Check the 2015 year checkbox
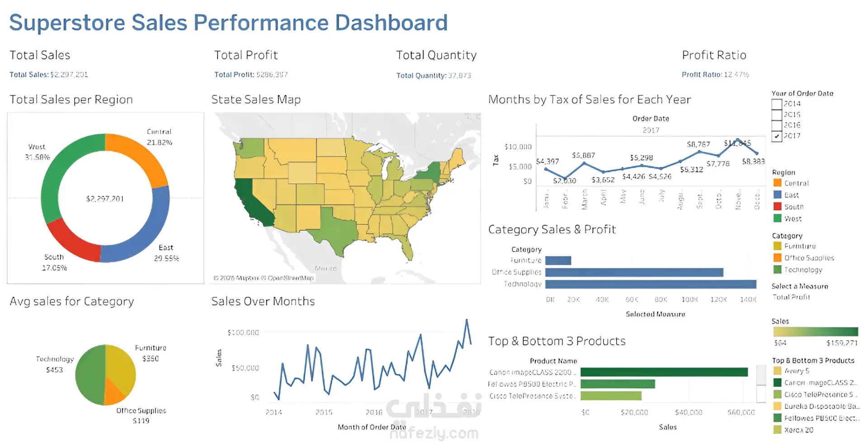 (x=776, y=115)
